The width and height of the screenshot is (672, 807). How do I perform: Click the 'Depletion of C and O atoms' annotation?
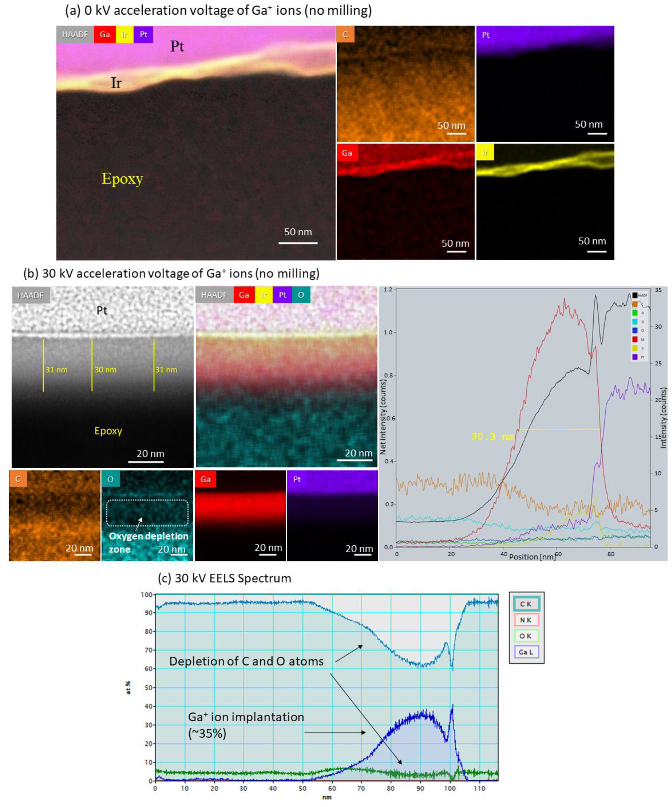246,661
